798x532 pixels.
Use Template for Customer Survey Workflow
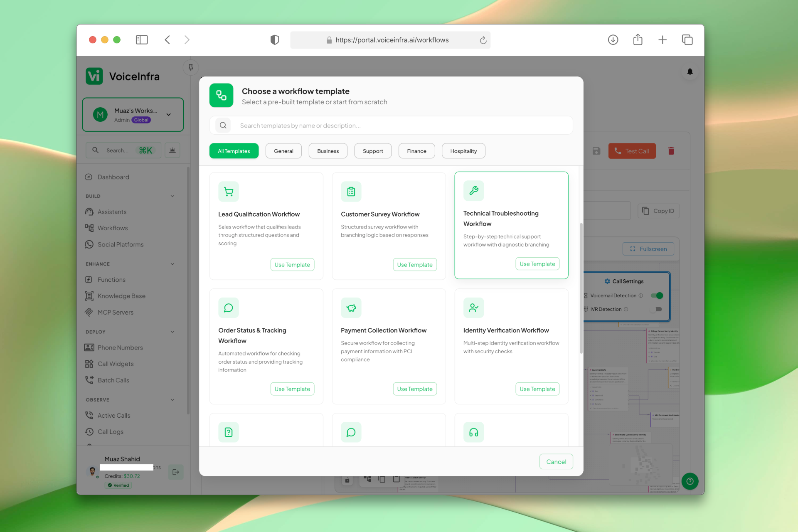coord(415,265)
